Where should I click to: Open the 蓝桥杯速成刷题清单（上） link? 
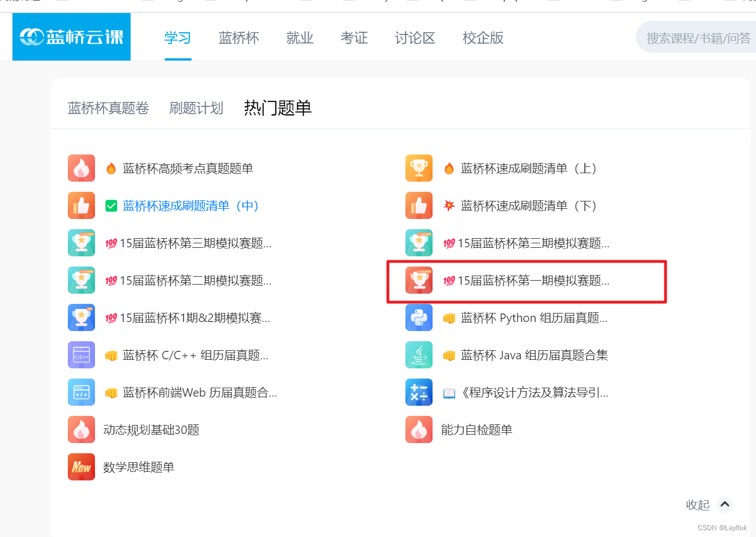click(x=529, y=168)
